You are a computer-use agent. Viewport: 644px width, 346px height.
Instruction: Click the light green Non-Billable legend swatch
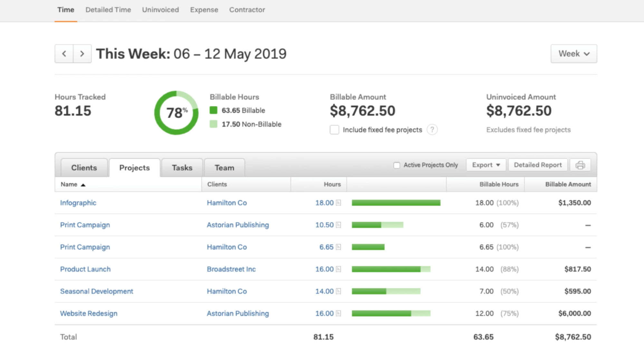[x=213, y=124]
